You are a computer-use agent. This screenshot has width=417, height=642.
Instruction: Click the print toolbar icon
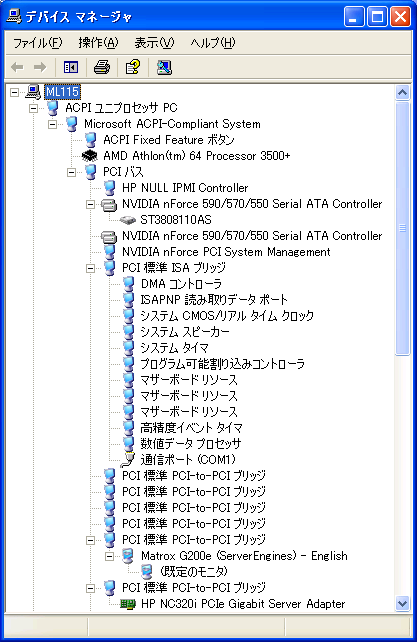click(102, 67)
